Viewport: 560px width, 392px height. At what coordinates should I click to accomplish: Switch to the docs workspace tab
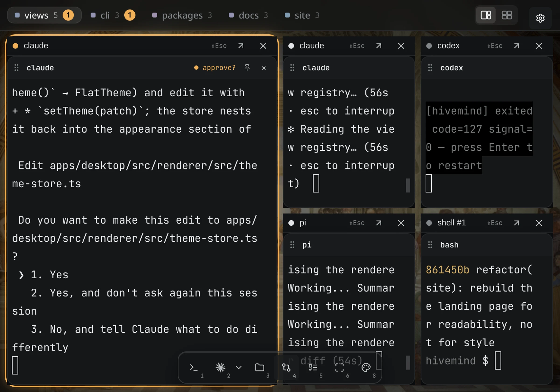[248, 15]
